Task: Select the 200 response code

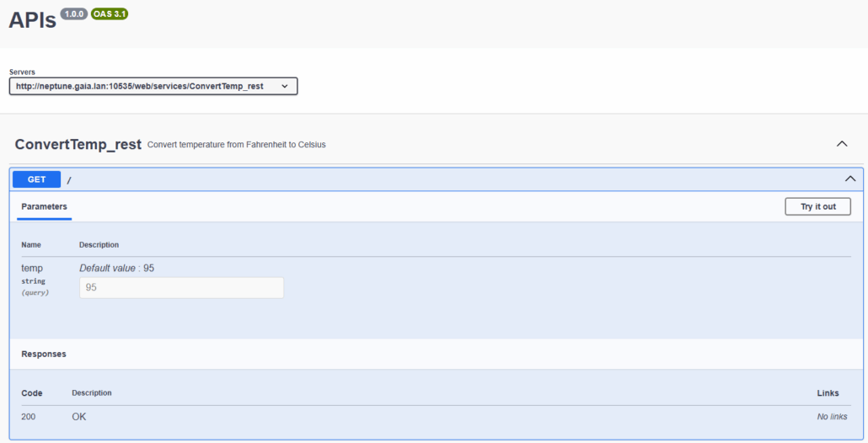Action: (x=29, y=417)
